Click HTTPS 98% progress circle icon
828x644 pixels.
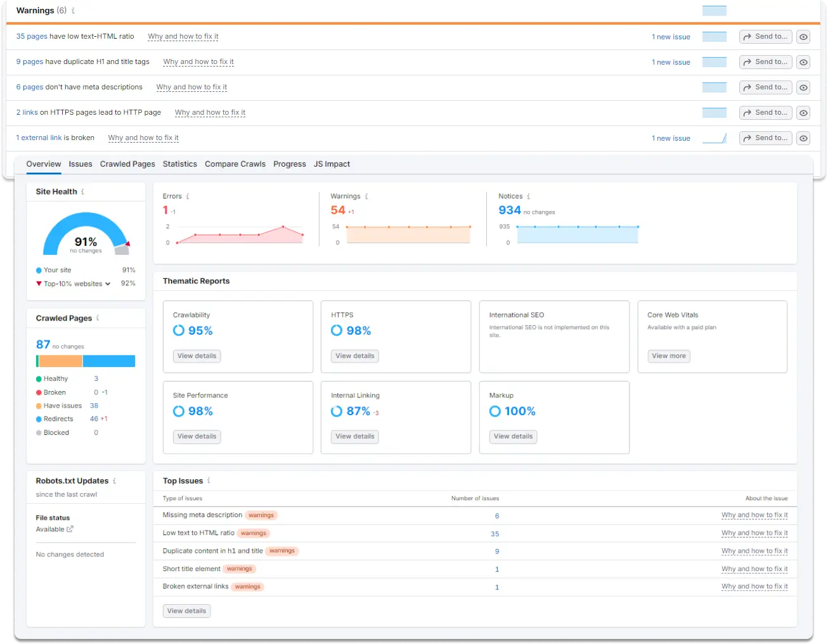pos(337,330)
